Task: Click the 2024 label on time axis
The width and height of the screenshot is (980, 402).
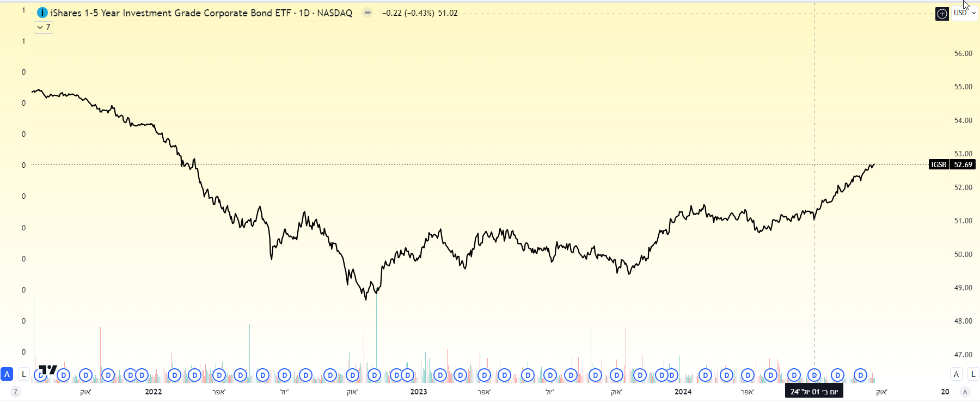Action: coord(683,392)
